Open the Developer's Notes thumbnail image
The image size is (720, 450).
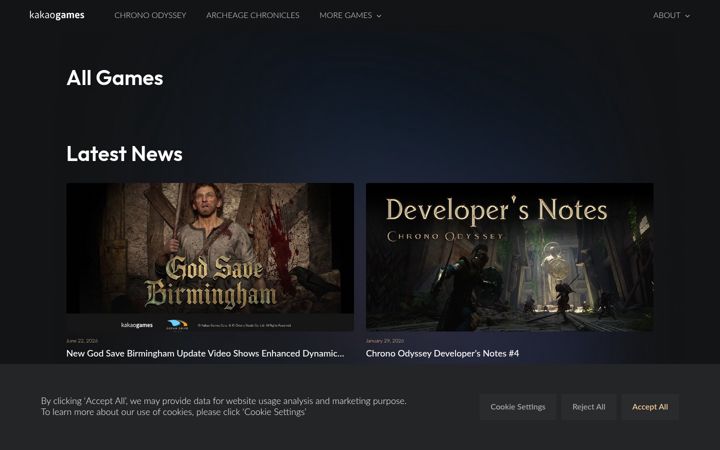509,257
